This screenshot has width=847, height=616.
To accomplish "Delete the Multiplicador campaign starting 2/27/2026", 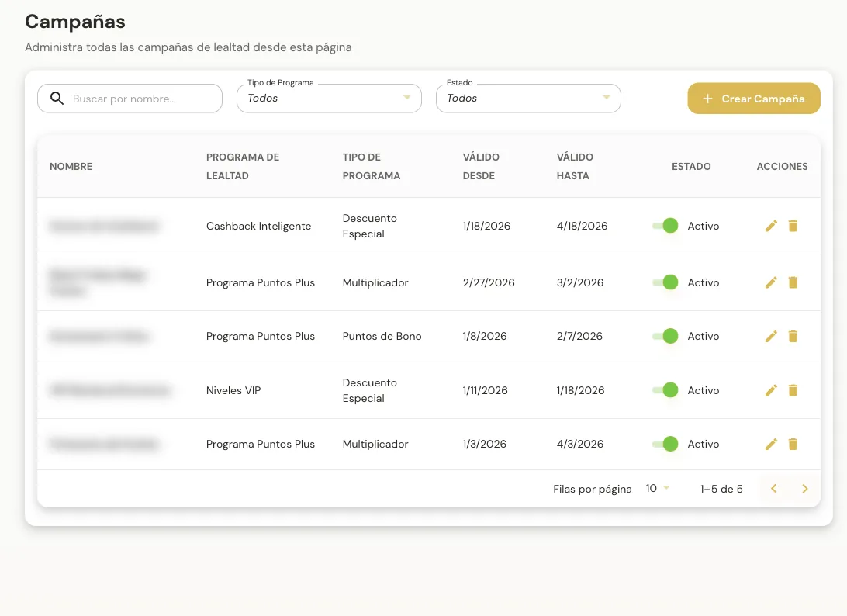I will click(x=793, y=282).
